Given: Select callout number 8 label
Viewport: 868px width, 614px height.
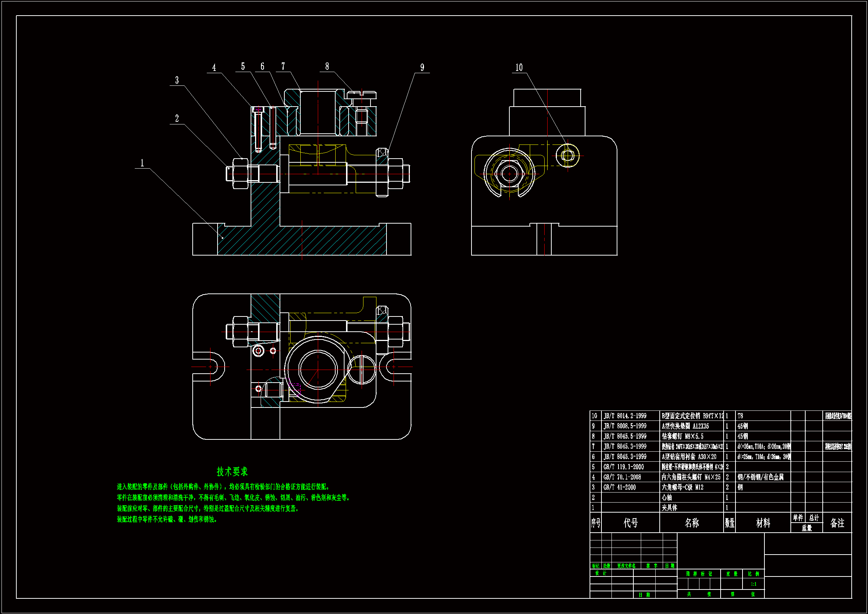Looking at the screenshot, I should [327, 66].
